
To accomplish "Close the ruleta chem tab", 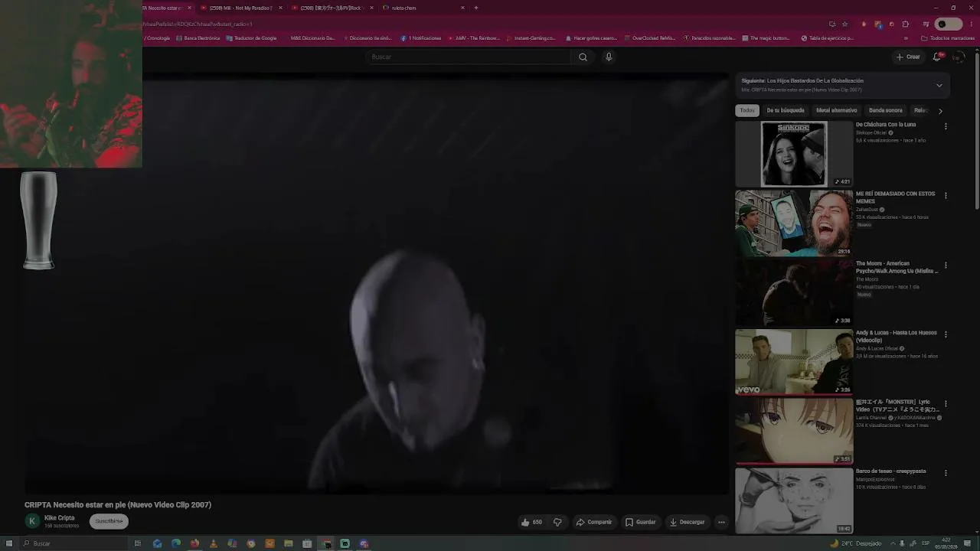I will pos(462,8).
